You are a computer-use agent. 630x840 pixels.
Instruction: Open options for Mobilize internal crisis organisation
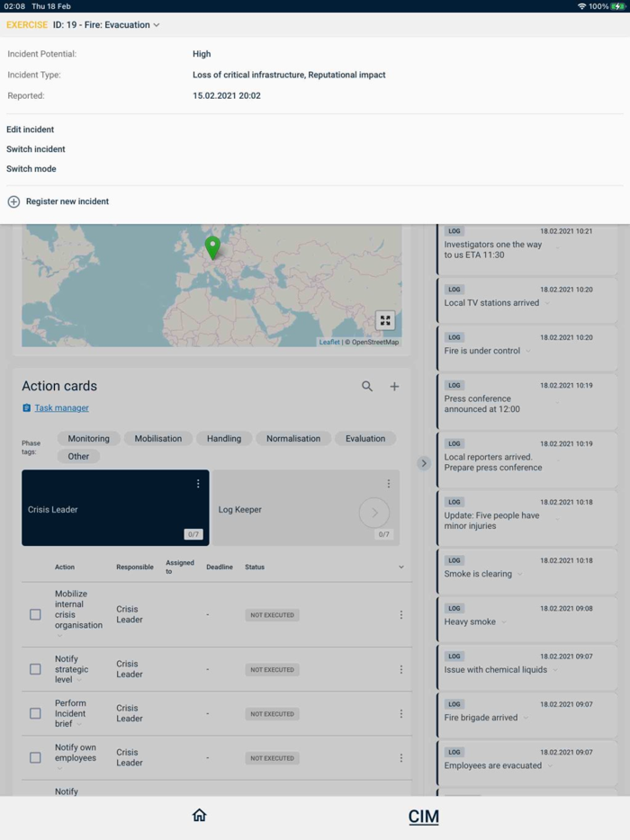click(401, 615)
